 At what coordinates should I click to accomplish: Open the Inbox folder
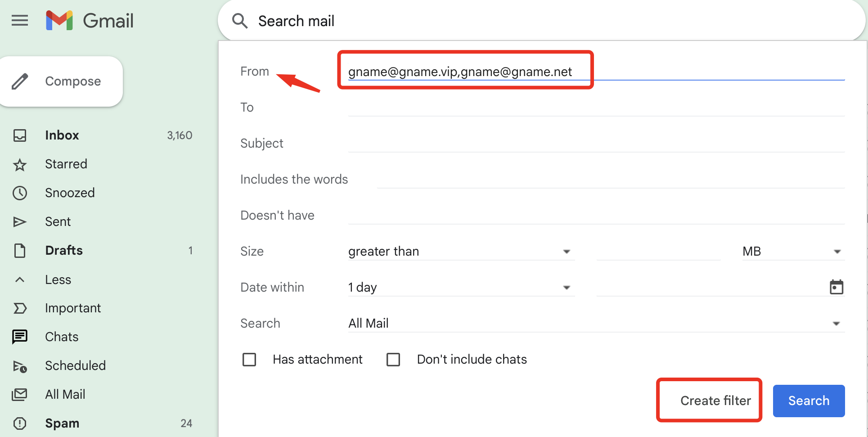pos(62,135)
